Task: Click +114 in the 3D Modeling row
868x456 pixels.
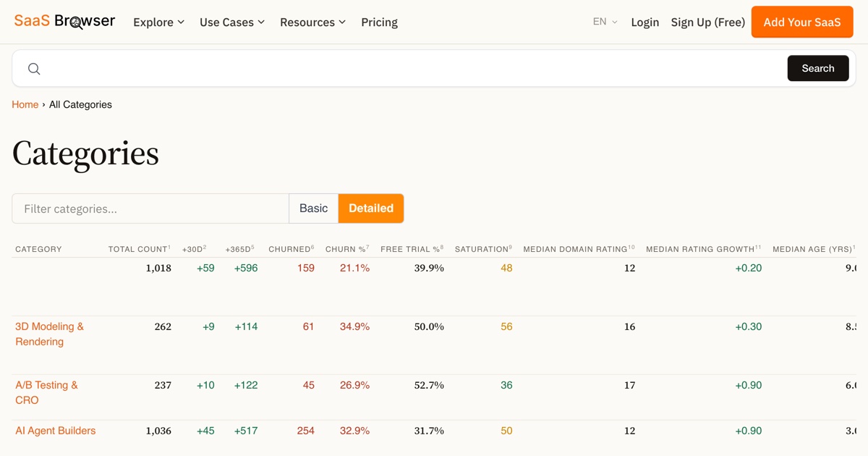Action: [246, 326]
